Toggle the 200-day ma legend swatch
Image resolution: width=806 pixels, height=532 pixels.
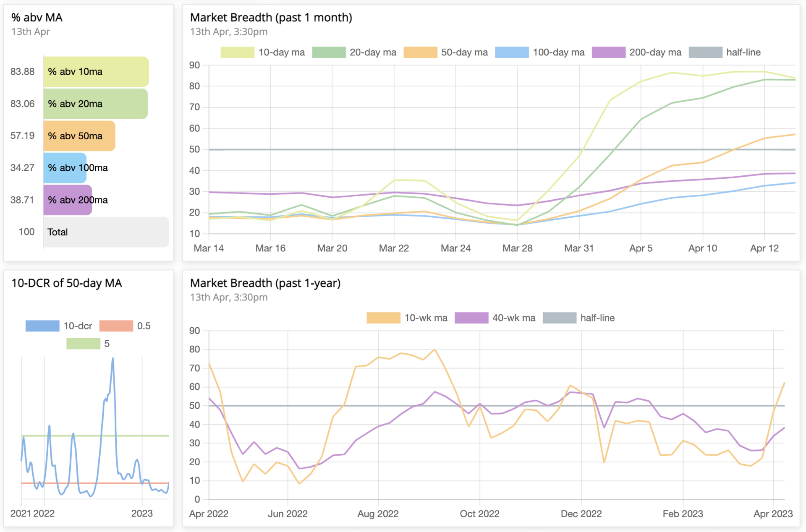tap(608, 52)
